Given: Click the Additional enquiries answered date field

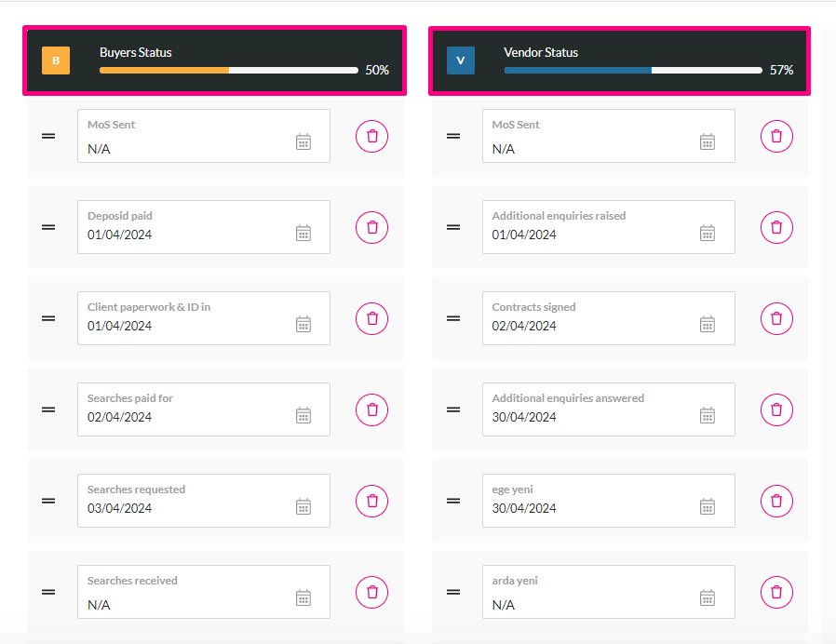Looking at the screenshot, I should [x=608, y=409].
